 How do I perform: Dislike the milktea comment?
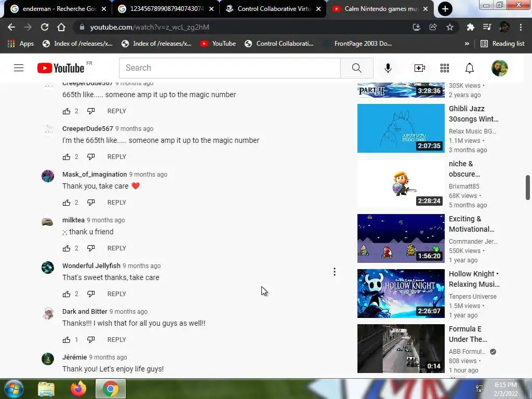[91, 248]
